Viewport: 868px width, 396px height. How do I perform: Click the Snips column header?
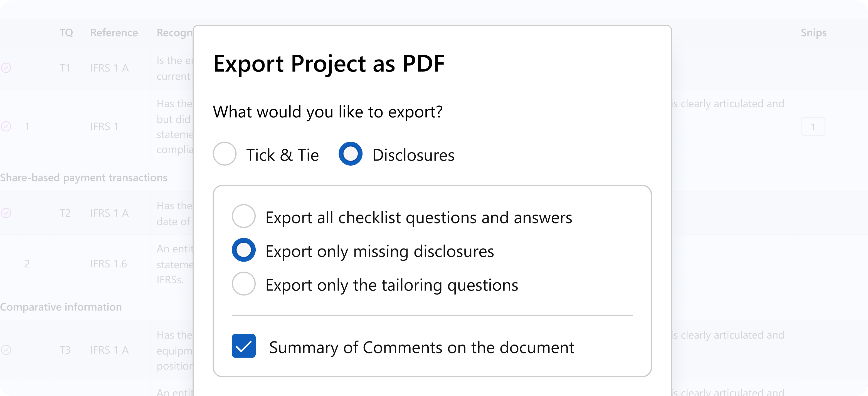[813, 33]
